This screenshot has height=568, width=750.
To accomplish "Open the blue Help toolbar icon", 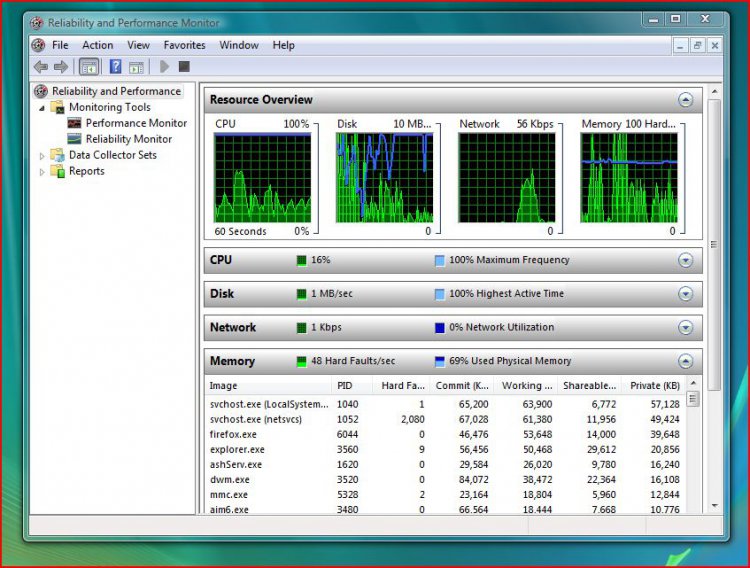I will 115,66.
